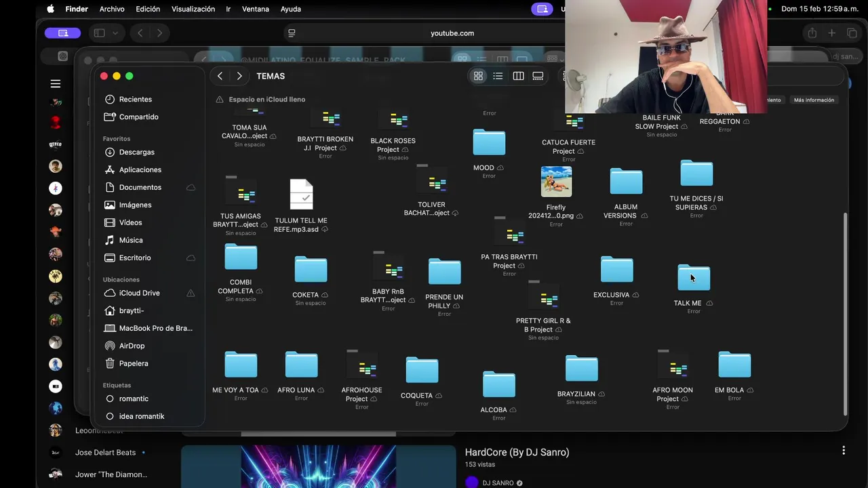Switch Finder to gallery view
868x488 pixels.
[538, 76]
